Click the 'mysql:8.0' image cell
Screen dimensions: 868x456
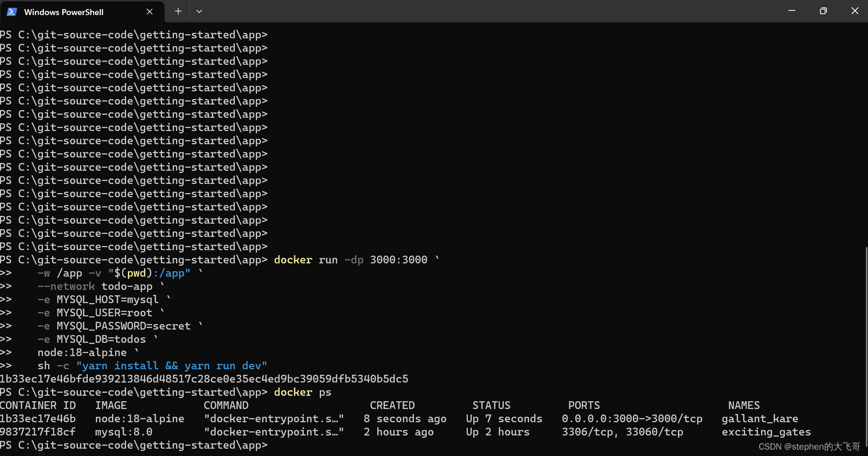(124, 432)
